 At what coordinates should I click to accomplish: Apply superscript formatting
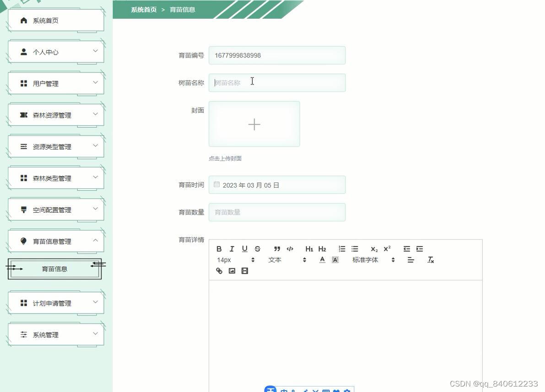click(387, 249)
